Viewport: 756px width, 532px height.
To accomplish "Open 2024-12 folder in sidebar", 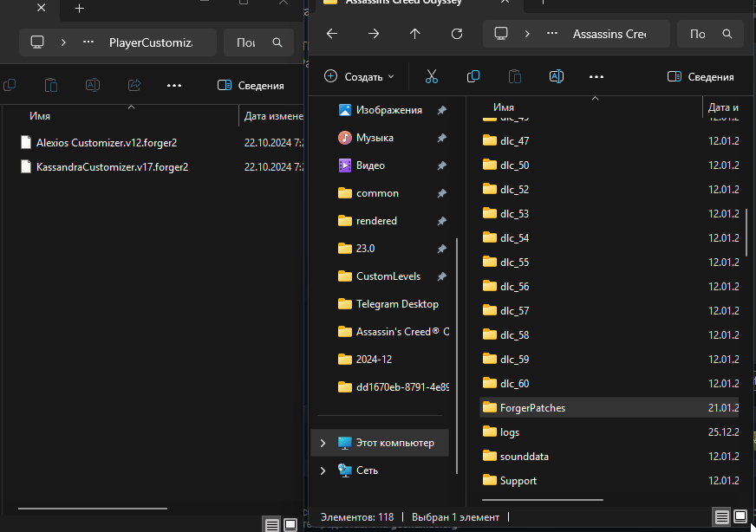I will [374, 360].
